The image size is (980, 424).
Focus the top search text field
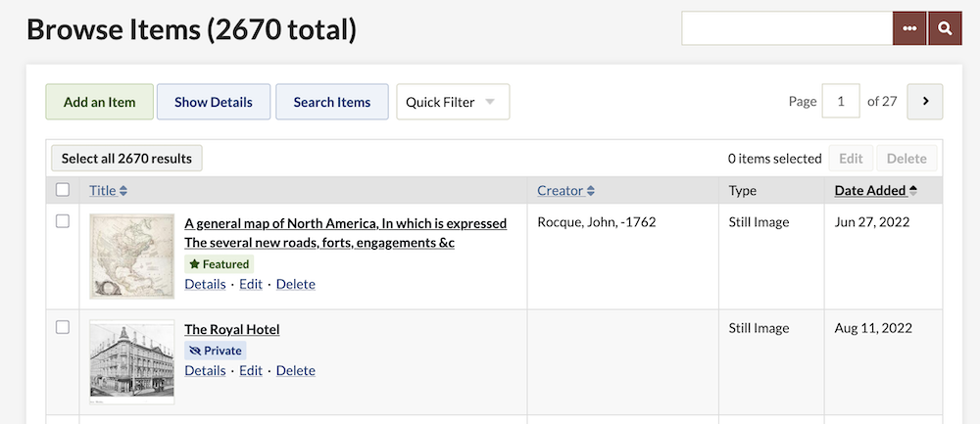(787, 28)
